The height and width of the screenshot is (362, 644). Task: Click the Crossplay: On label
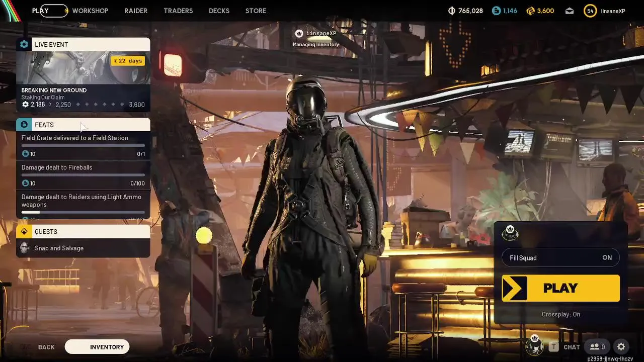point(560,314)
